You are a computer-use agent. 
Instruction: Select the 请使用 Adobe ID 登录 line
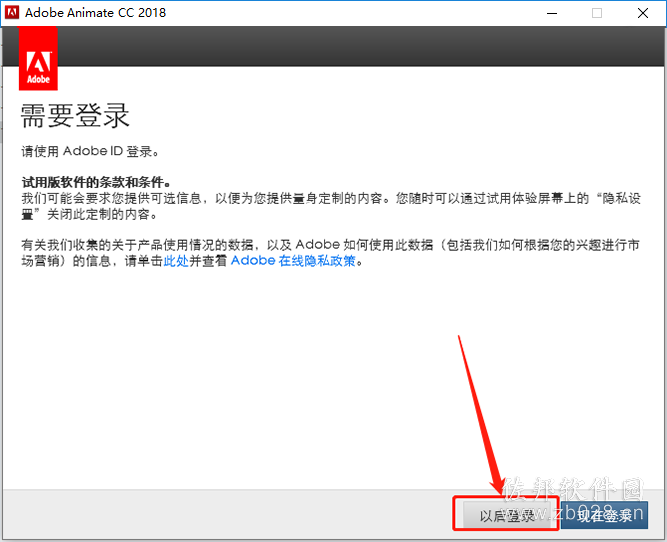coord(91,151)
